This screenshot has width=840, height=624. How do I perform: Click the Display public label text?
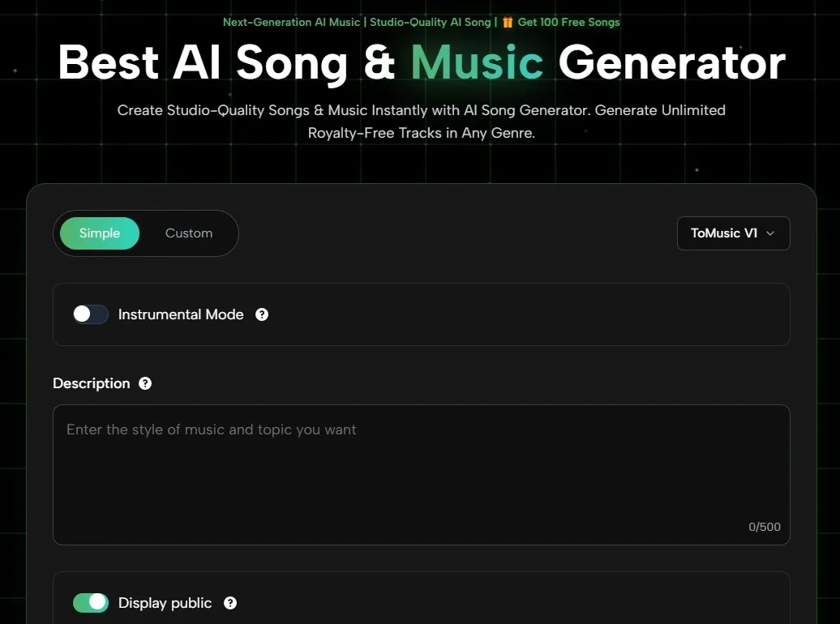[x=165, y=603]
